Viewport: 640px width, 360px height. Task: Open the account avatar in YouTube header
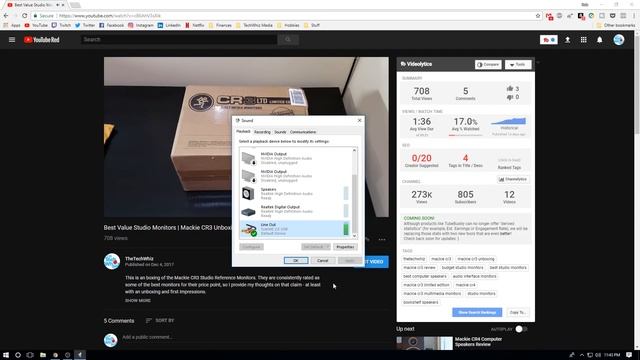point(619,40)
